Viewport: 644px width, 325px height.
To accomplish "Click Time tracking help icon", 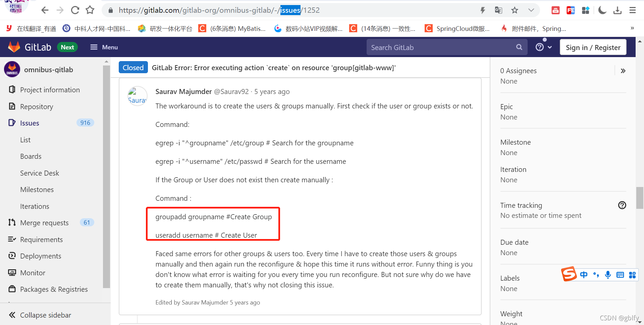I will pos(622,205).
